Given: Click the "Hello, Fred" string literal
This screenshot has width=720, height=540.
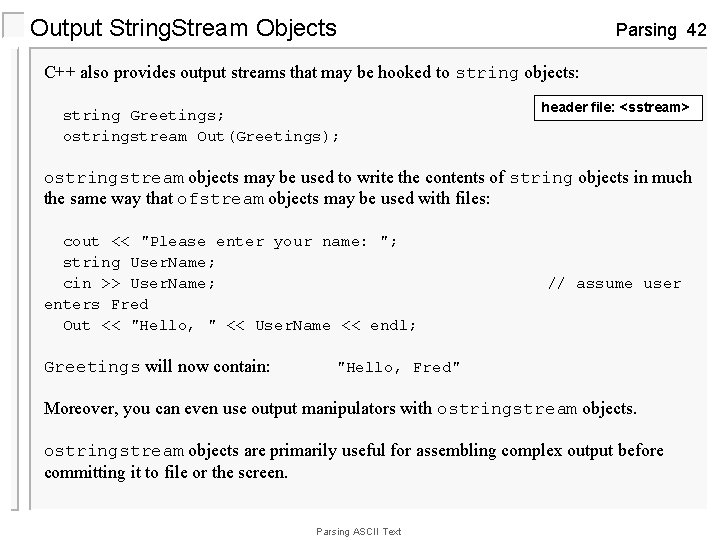Looking at the screenshot, I should click(x=399, y=368).
